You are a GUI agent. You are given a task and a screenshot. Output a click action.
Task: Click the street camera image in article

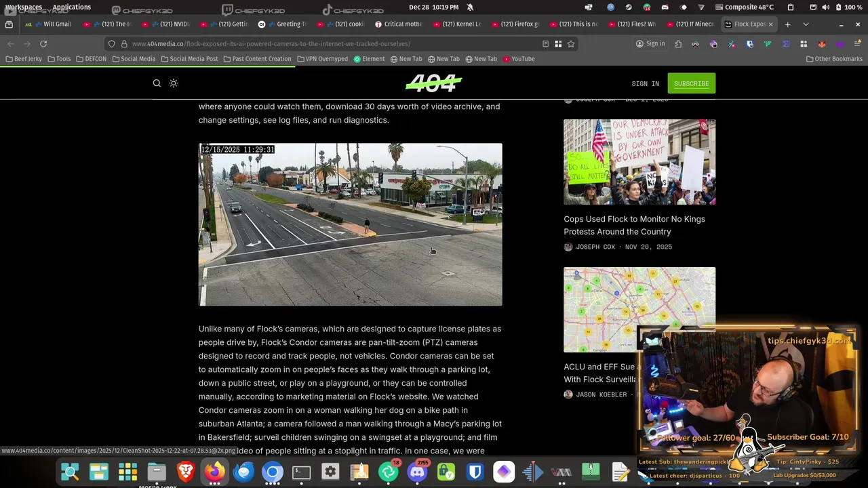pyautogui.click(x=350, y=224)
